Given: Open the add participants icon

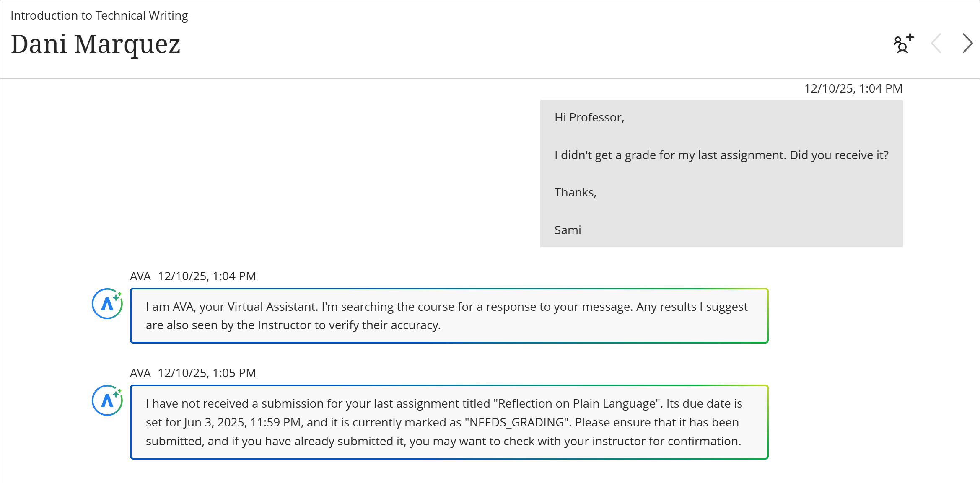Looking at the screenshot, I should coord(902,44).
